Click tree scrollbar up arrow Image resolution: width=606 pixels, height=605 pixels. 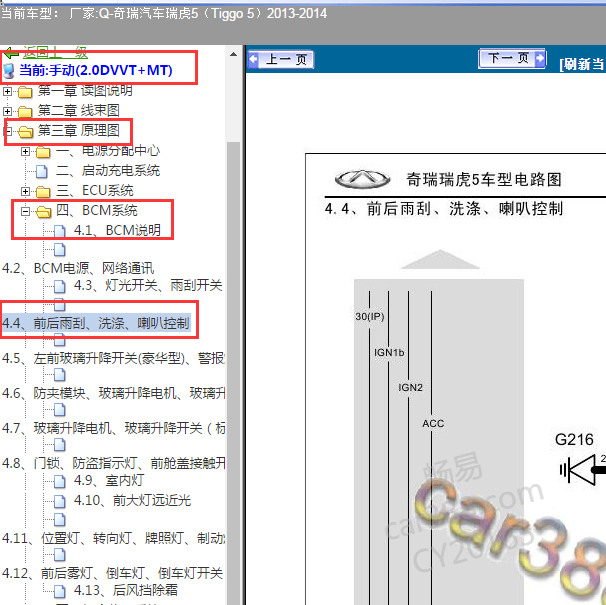click(x=233, y=55)
